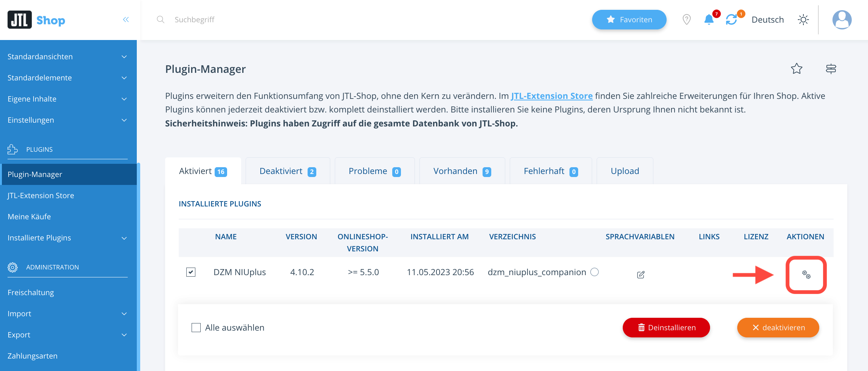Open page settings signpost icon
868x371 pixels.
(831, 69)
